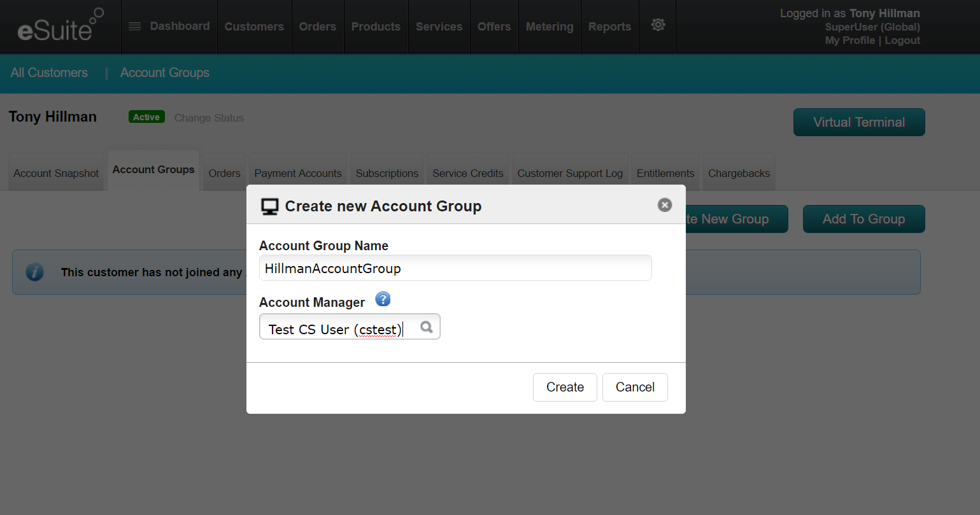Click the Account Group Name input field
Screen dimensions: 980x515
coord(455,268)
